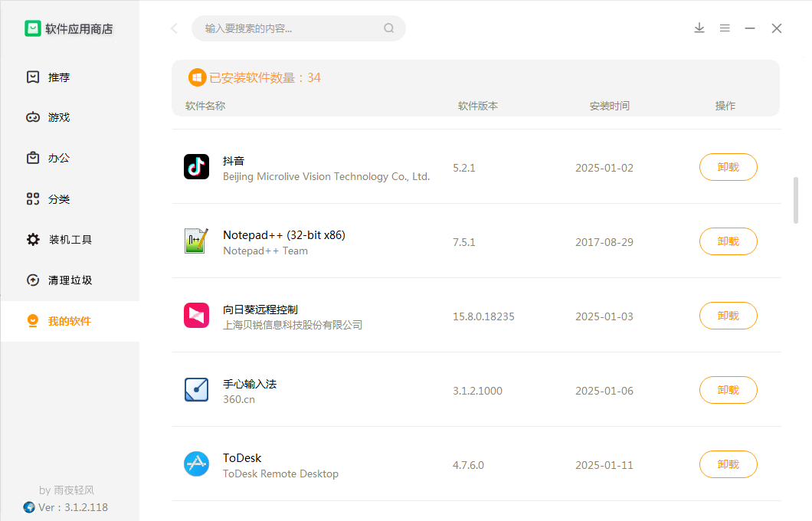Open the 推荐 section
Image resolution: width=812 pixels, height=521 pixels.
pos(70,77)
